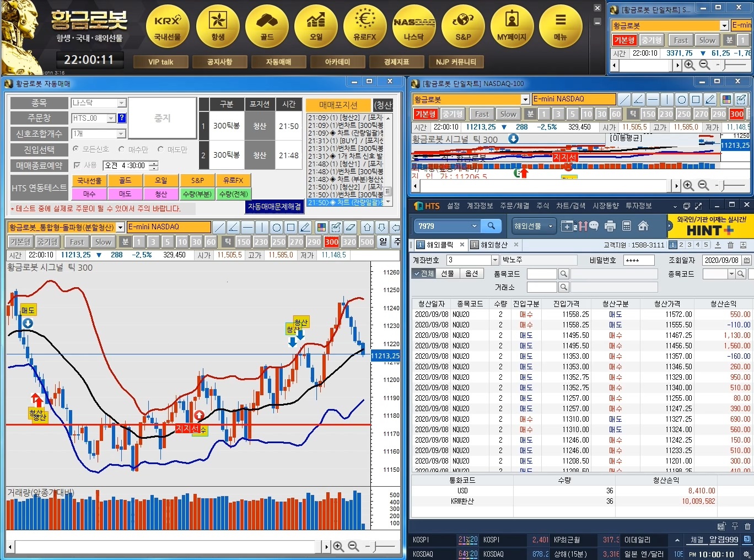Select the vertical line tool in bottom chart

262,227
